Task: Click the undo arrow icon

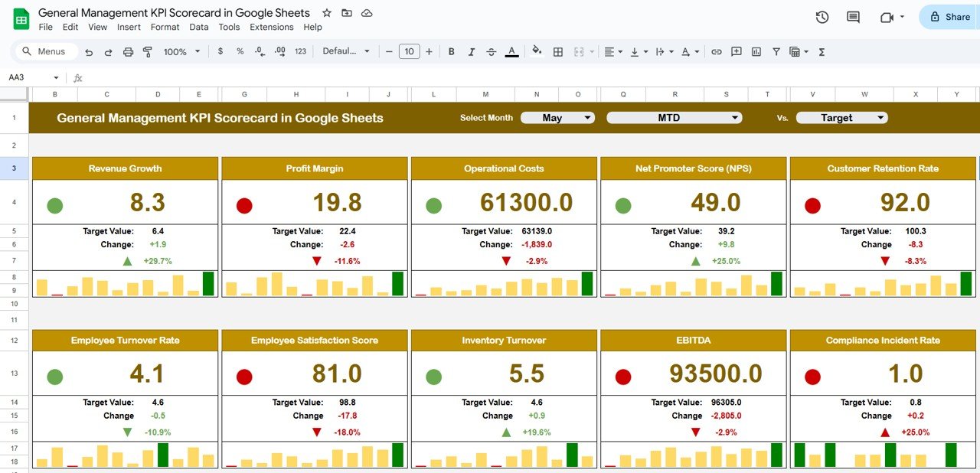Action: [x=89, y=52]
